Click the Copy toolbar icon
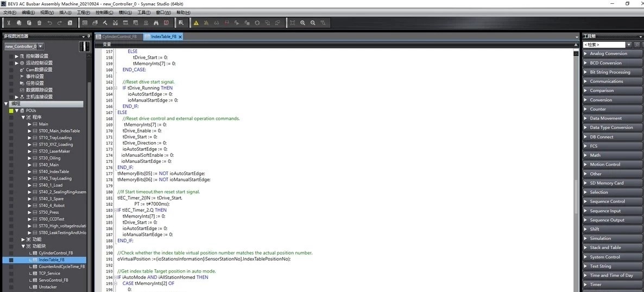The width and height of the screenshot is (644, 292). pyautogui.click(x=19, y=23)
